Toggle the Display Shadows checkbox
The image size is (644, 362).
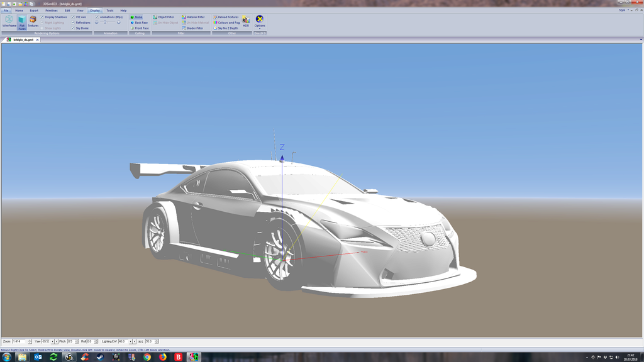42,17
